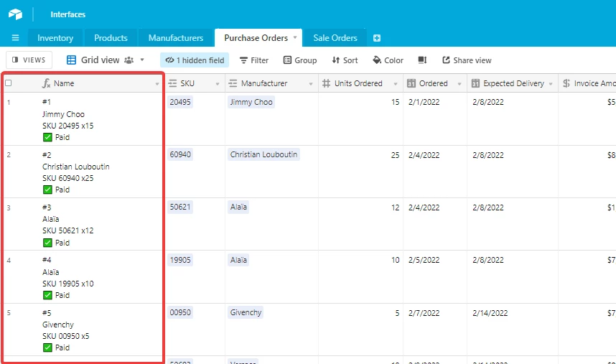Open the Grid view options dropdown arrow

coord(142,60)
